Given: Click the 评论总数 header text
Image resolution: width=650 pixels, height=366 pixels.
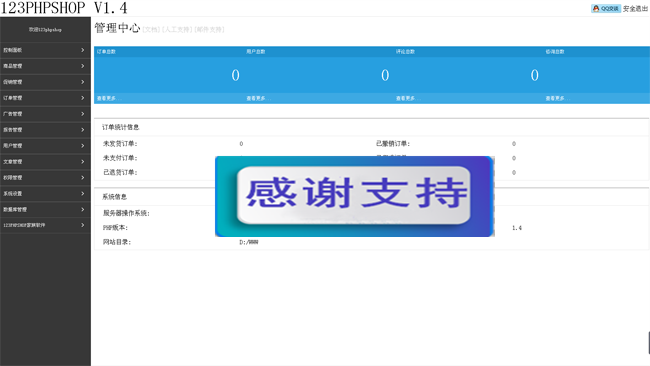Looking at the screenshot, I should [x=405, y=52].
